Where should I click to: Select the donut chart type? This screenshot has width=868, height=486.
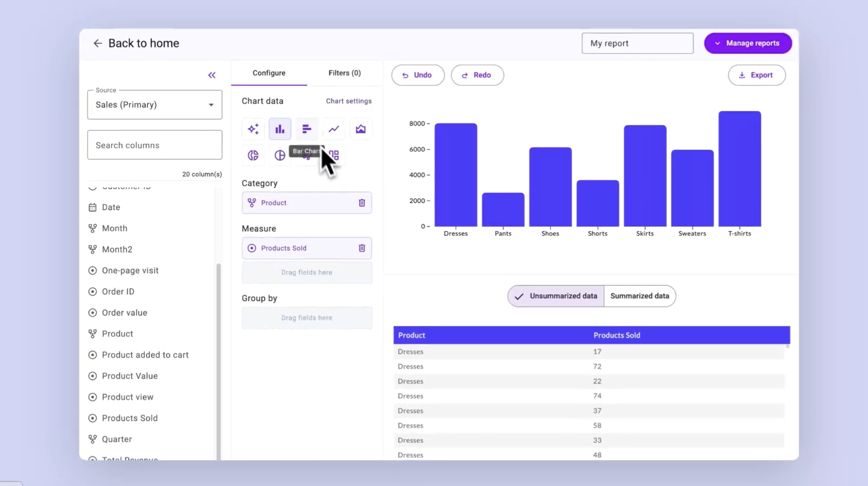(x=253, y=155)
